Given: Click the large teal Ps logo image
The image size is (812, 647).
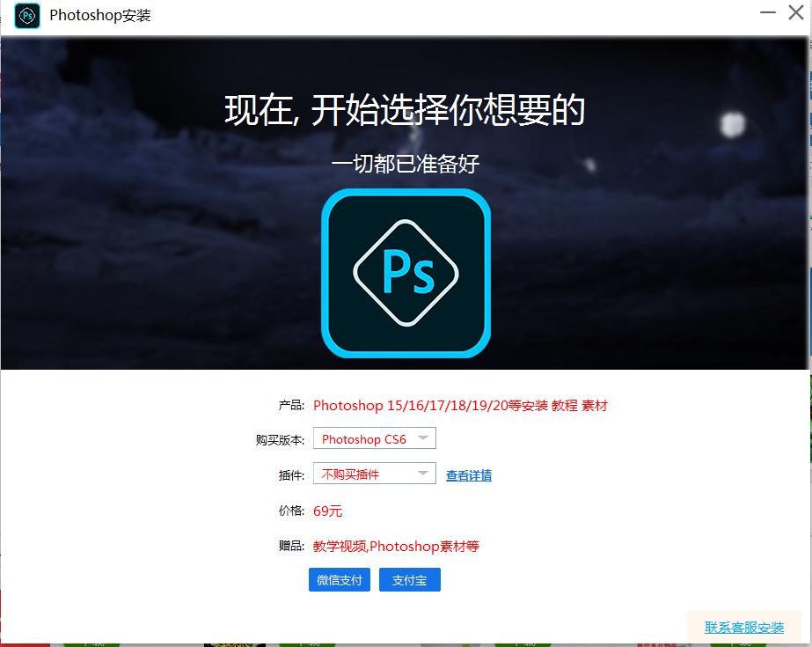Looking at the screenshot, I should (x=406, y=273).
